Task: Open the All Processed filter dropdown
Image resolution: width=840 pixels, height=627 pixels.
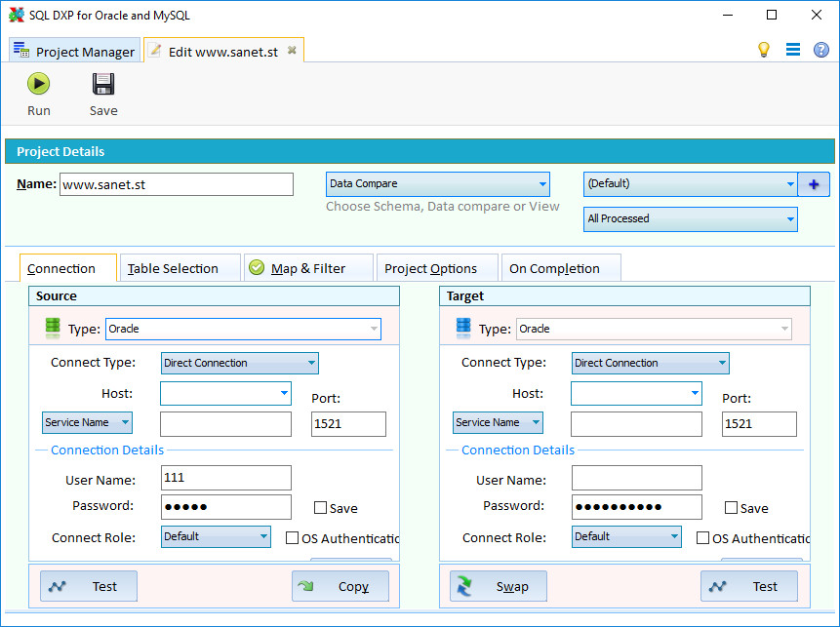Action: [690, 218]
